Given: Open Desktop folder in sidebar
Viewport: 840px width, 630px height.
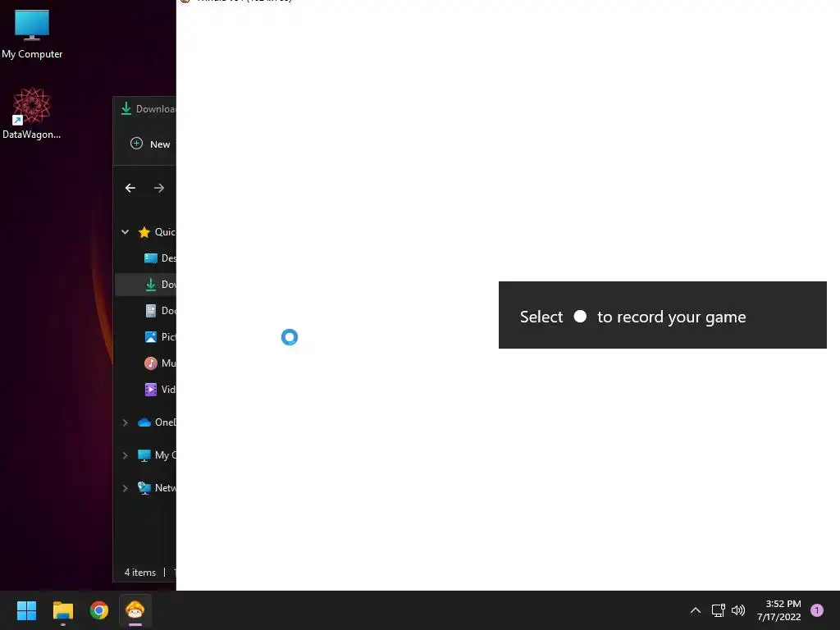Looking at the screenshot, I should pos(160,258).
